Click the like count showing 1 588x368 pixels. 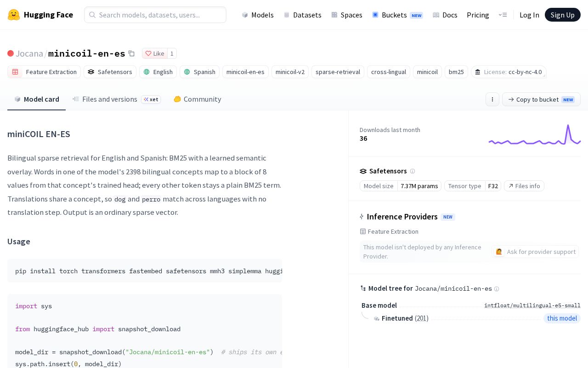172,53
